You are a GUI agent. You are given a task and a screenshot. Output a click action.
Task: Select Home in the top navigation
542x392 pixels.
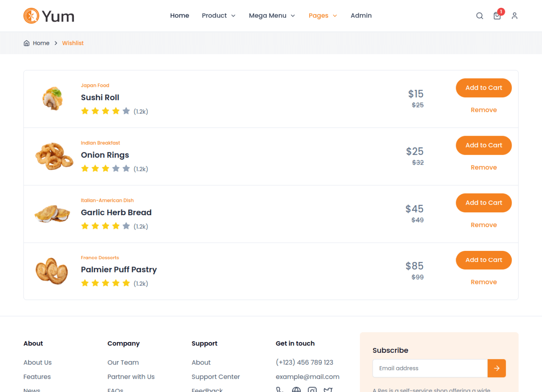tap(179, 16)
